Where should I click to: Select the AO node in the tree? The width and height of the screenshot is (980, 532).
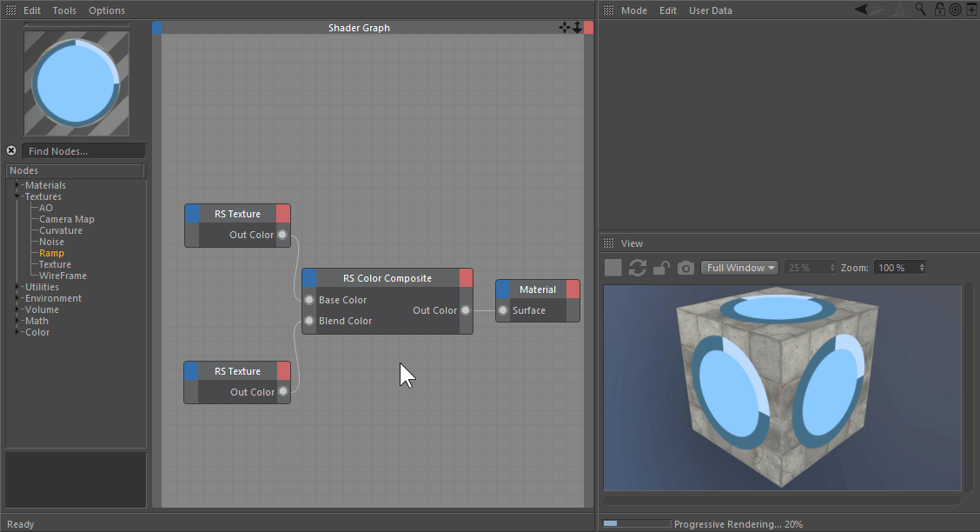coord(46,208)
